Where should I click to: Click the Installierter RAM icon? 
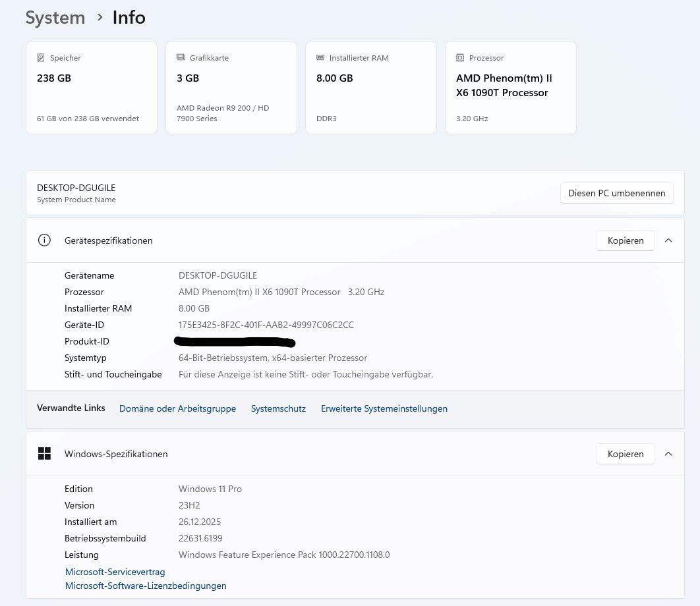click(x=320, y=57)
